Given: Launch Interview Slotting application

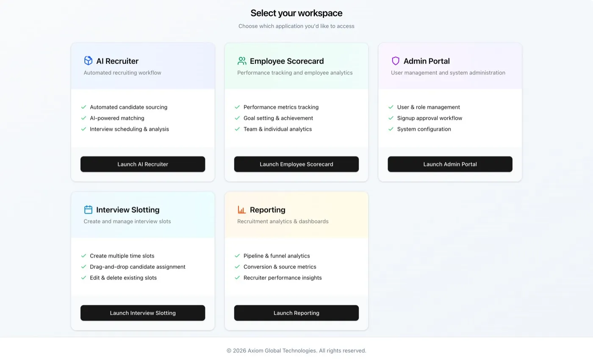Looking at the screenshot, I should pos(143,313).
